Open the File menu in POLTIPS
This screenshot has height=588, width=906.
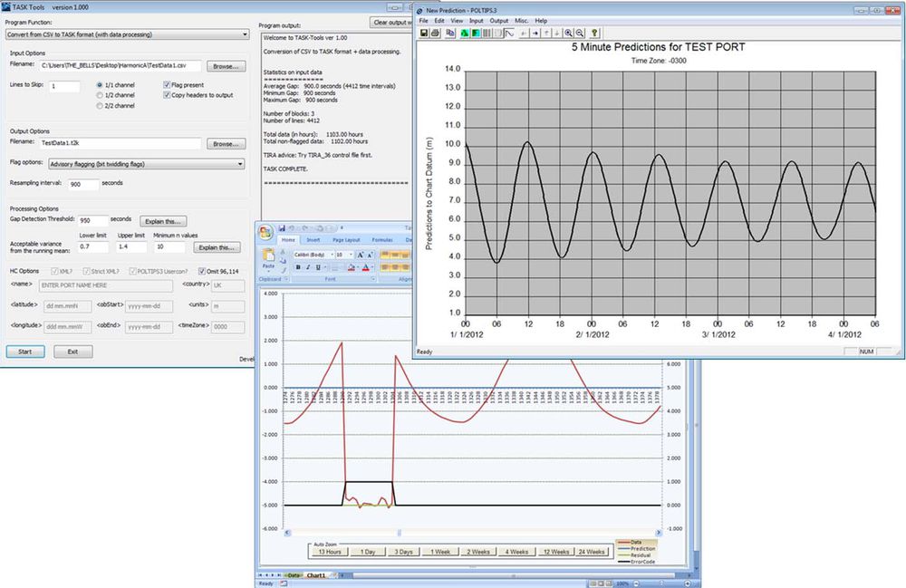(423, 21)
